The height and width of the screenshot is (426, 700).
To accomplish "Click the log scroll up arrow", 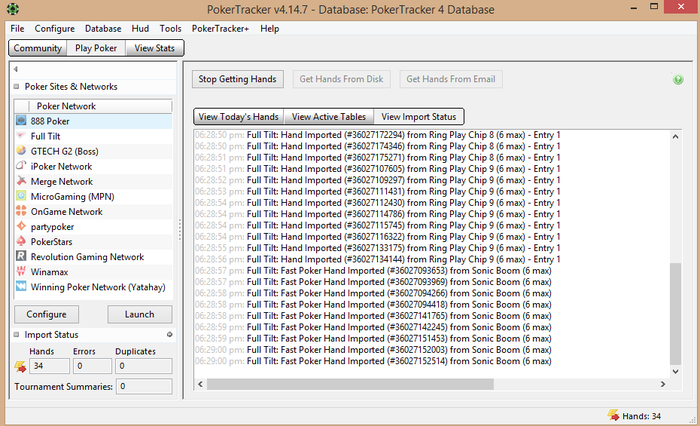I will pyautogui.click(x=675, y=137).
